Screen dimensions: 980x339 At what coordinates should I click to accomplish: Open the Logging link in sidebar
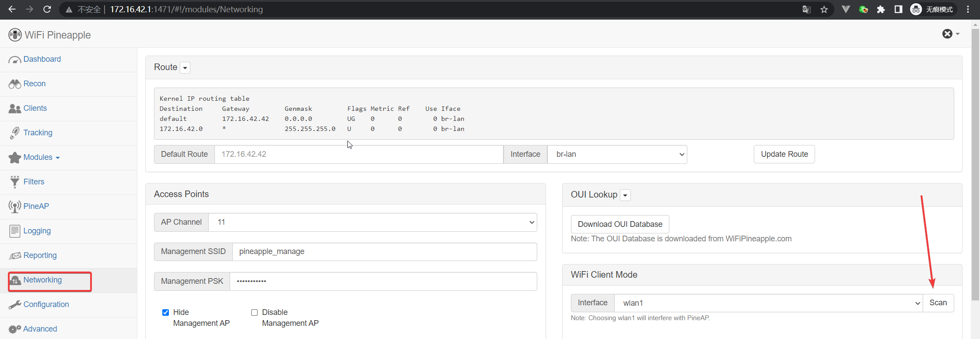37,231
